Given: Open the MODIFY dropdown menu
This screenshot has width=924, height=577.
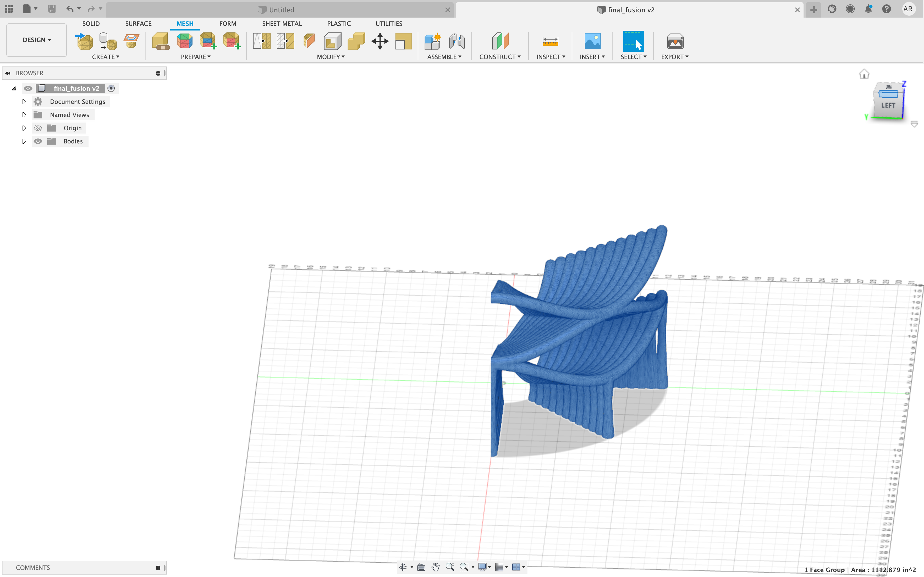Looking at the screenshot, I should 331,57.
